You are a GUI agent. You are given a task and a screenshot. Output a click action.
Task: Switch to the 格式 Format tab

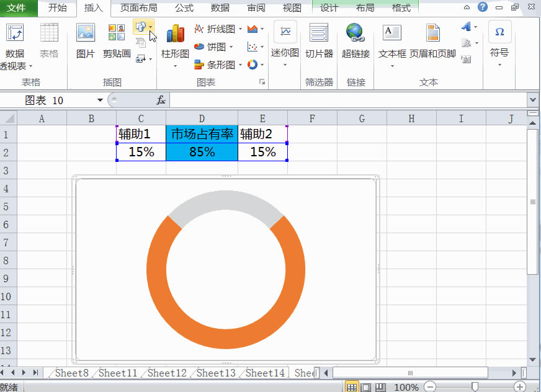(x=401, y=7)
